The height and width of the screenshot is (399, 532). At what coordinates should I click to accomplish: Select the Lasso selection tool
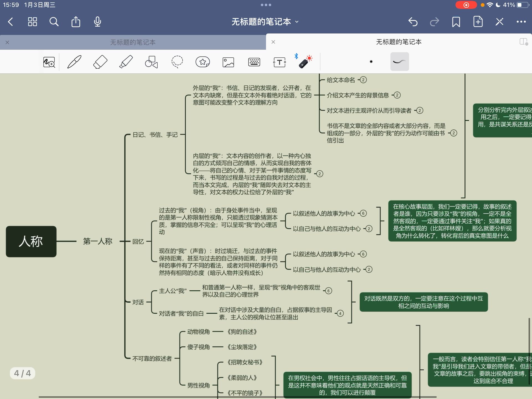pyautogui.click(x=177, y=62)
